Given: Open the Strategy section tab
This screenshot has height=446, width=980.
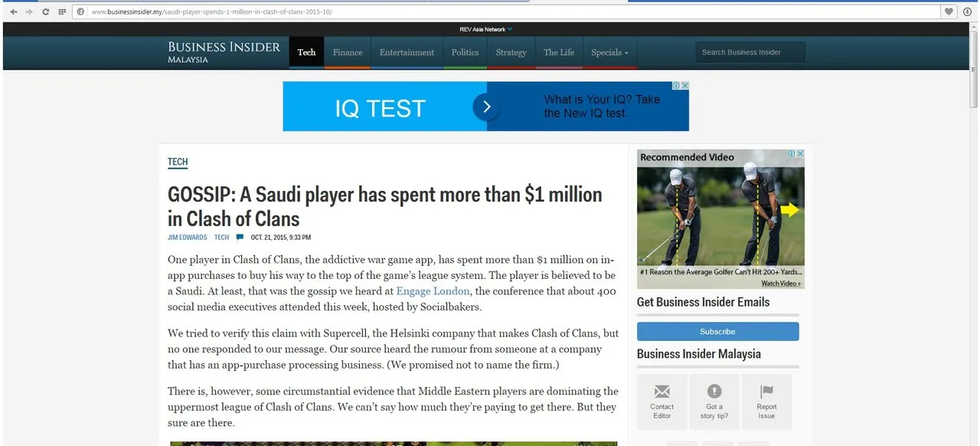Looking at the screenshot, I should (x=511, y=52).
